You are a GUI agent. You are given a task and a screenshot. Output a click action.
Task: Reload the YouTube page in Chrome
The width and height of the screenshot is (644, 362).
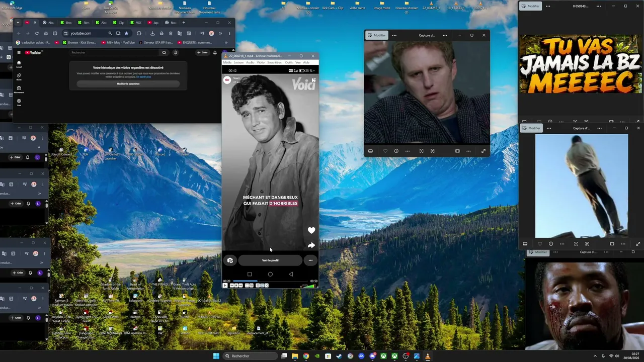[x=37, y=33]
